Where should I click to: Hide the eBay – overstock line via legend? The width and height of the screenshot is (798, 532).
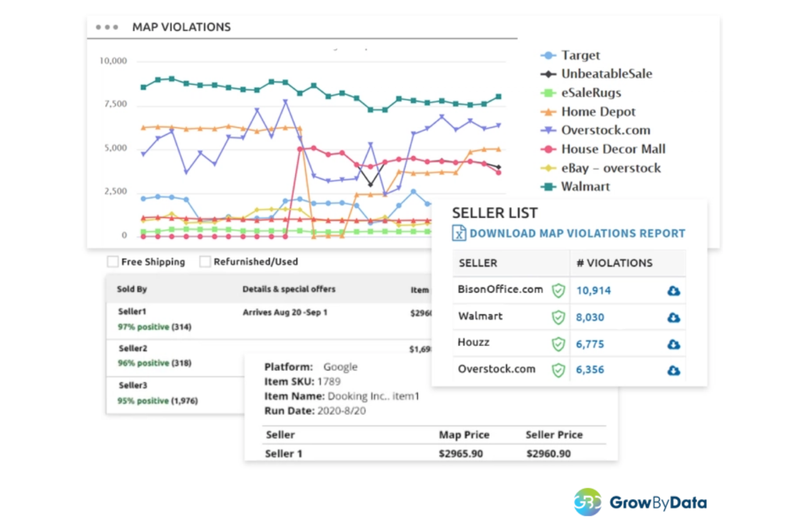(x=610, y=168)
